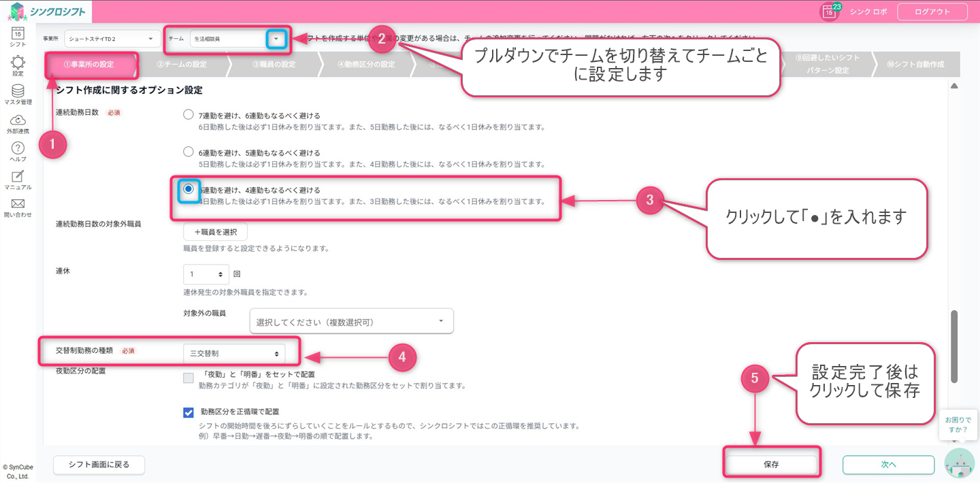The width and height of the screenshot is (980, 483).
Task: Open マスタ管理 database icon
Action: click(18, 93)
